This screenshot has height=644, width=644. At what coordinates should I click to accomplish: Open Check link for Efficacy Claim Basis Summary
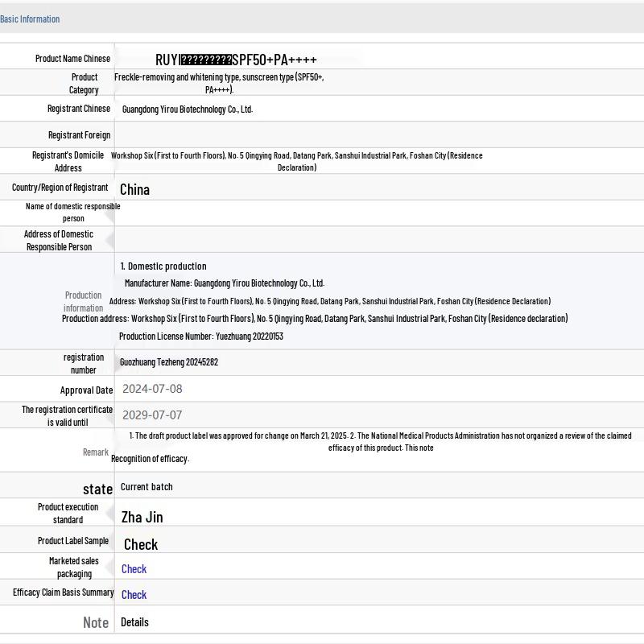coord(134,595)
